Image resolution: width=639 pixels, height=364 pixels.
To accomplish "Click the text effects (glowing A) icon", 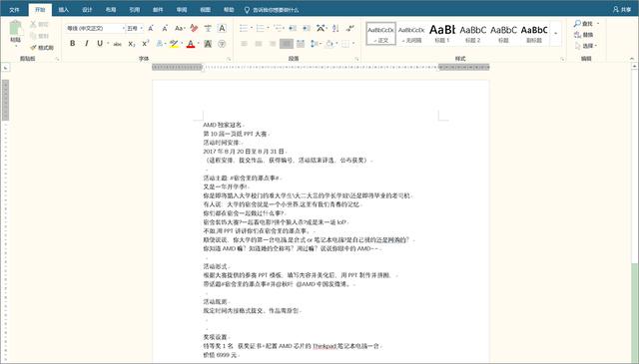I will 159,44.
